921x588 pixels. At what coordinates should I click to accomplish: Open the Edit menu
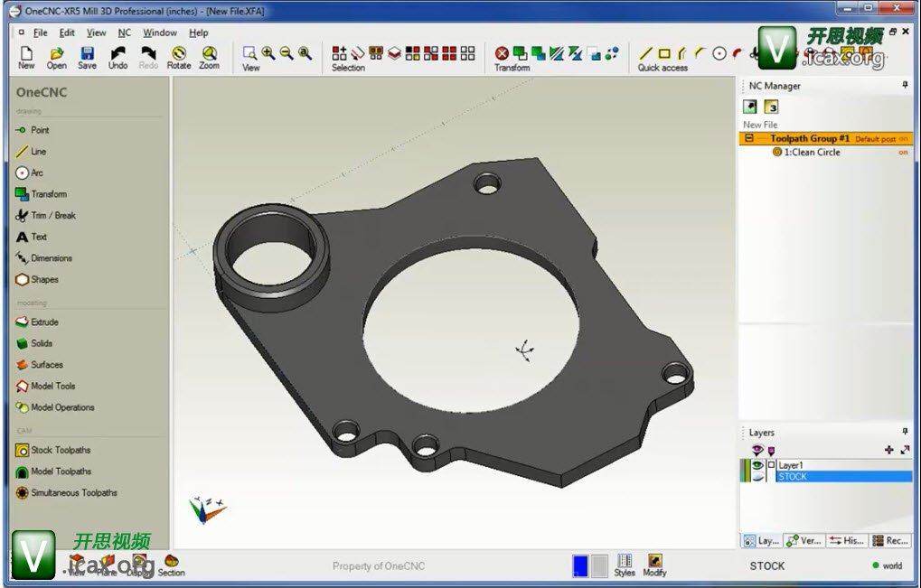(67, 33)
